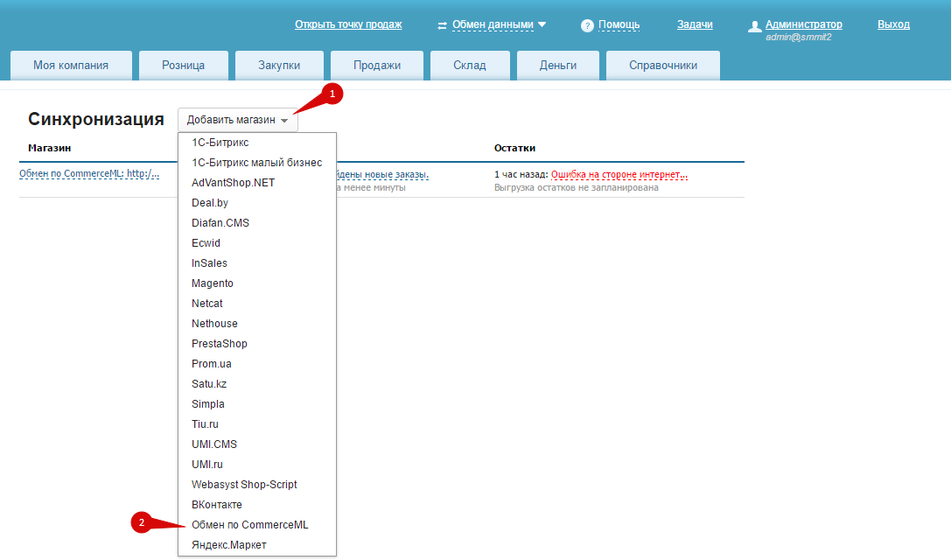This screenshot has width=951, height=560.
Task: Select PrestaShop in the store menu
Action: click(219, 344)
